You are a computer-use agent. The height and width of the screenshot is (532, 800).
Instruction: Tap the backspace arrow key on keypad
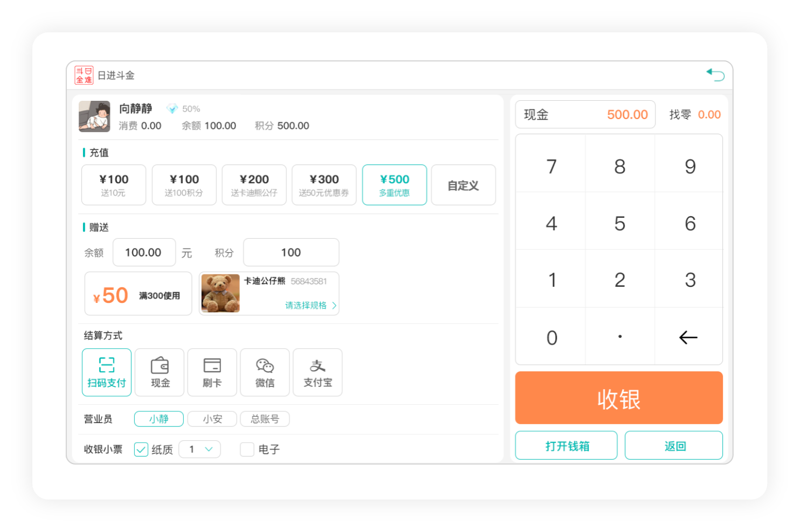click(x=688, y=337)
